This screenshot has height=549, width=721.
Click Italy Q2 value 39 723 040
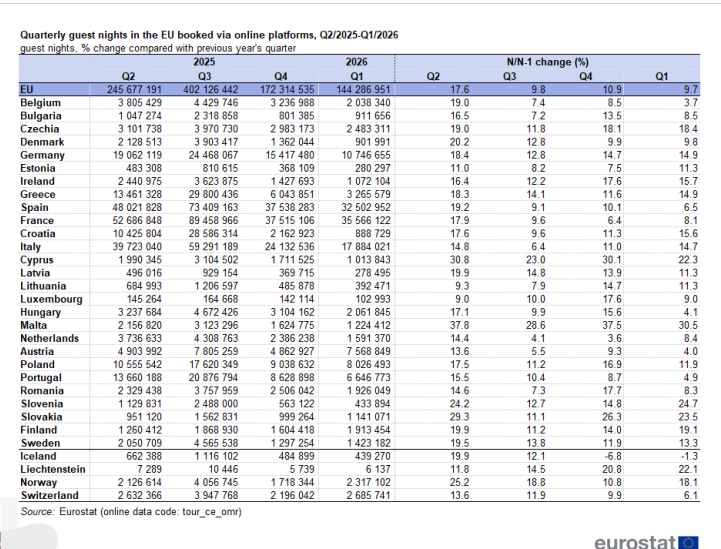tap(137, 247)
